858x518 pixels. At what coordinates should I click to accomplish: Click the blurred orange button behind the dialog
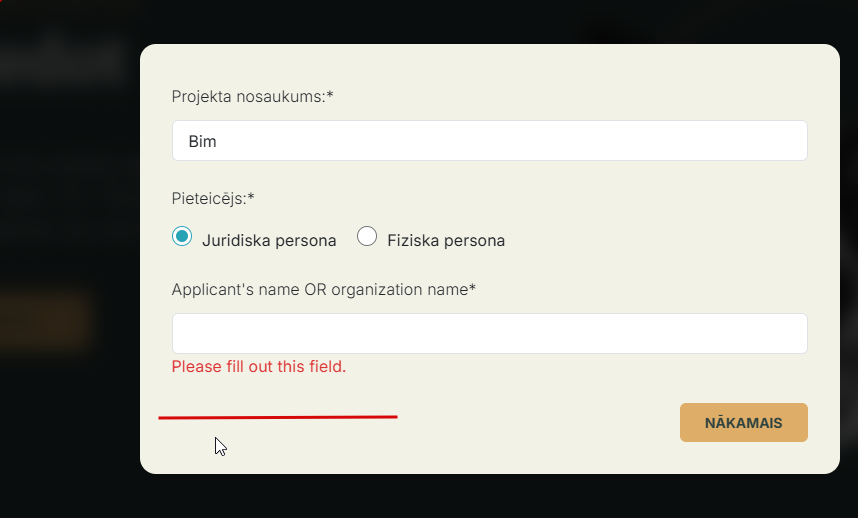click(x=45, y=322)
